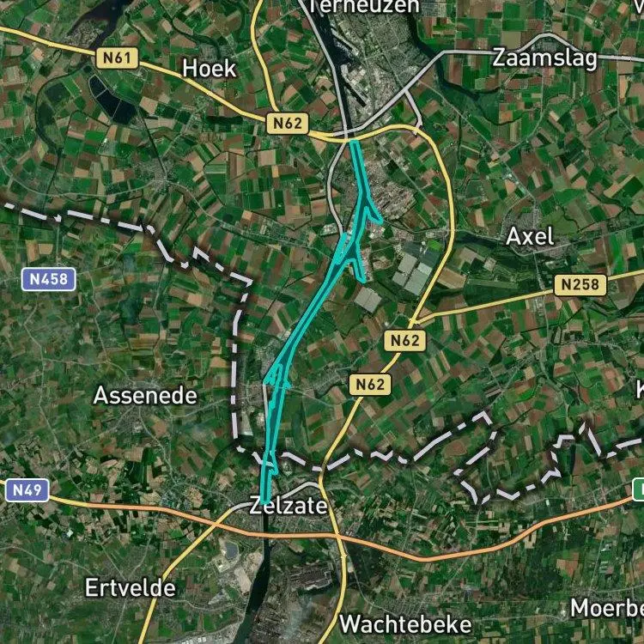Click the orange highway south of Zelzate
The height and width of the screenshot is (644, 644).
tap(410, 556)
